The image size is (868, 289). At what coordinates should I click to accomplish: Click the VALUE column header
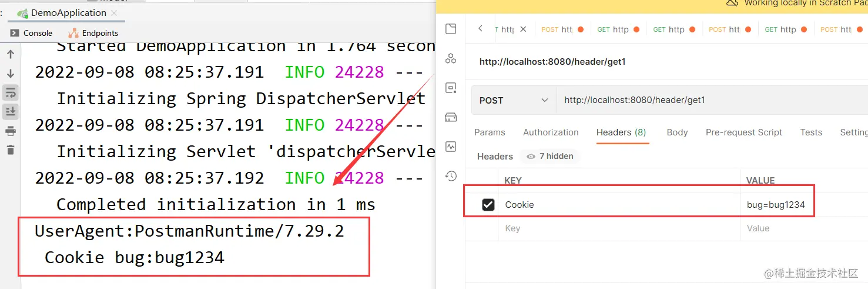pyautogui.click(x=760, y=181)
